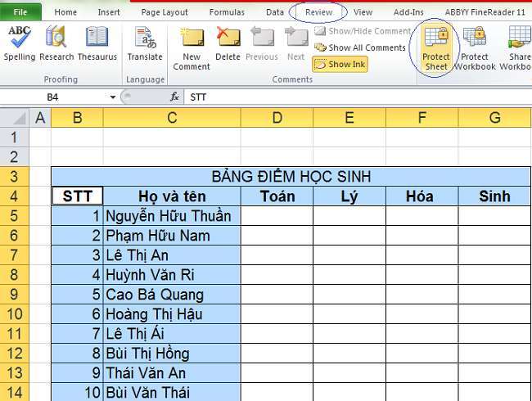Click Show/Hide Comment
The image size is (532, 401).
(x=363, y=31)
